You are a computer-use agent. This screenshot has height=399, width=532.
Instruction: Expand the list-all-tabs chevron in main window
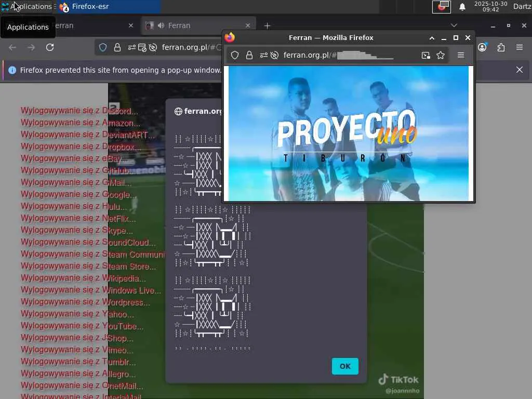454,25
